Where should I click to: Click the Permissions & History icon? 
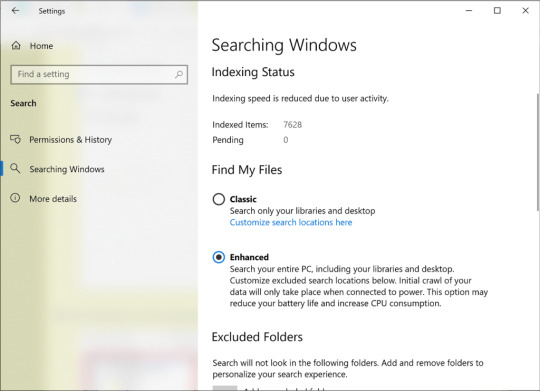click(15, 139)
